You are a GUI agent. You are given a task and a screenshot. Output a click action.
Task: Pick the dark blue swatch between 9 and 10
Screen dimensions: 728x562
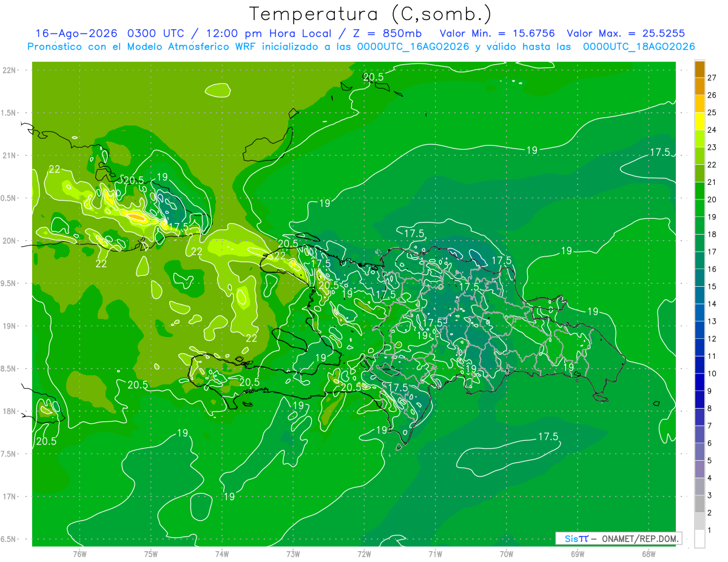(x=699, y=383)
